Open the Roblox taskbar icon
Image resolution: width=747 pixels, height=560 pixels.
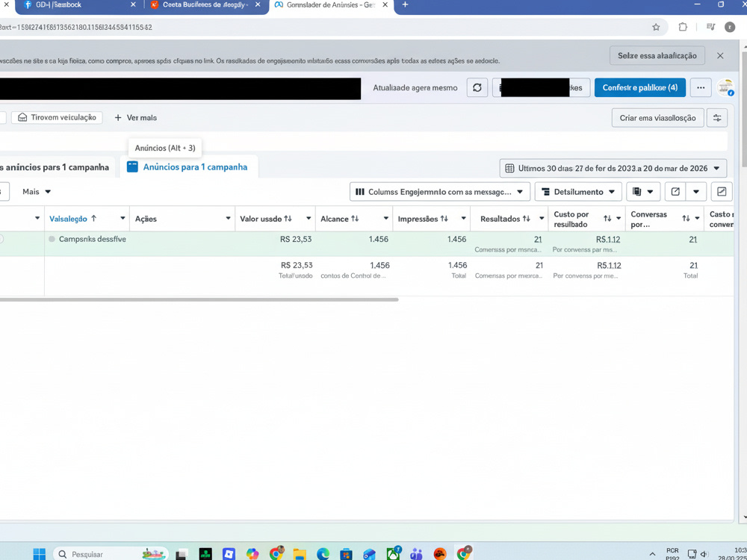[229, 554]
